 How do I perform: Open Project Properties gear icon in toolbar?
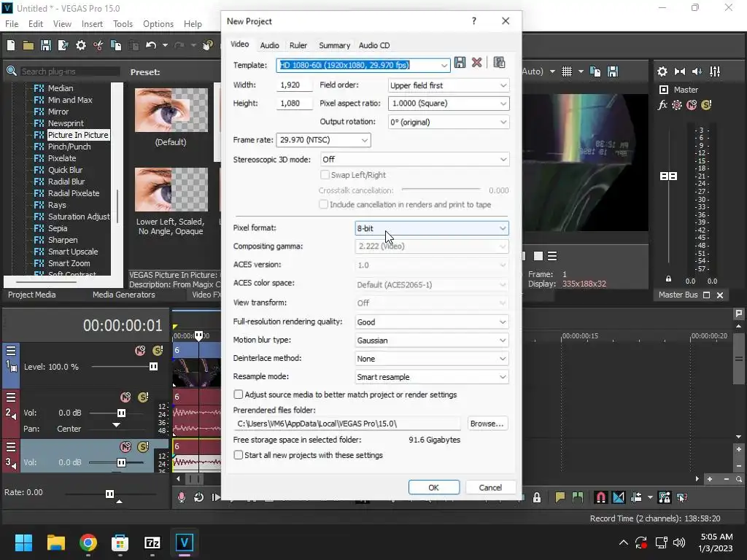click(81, 45)
